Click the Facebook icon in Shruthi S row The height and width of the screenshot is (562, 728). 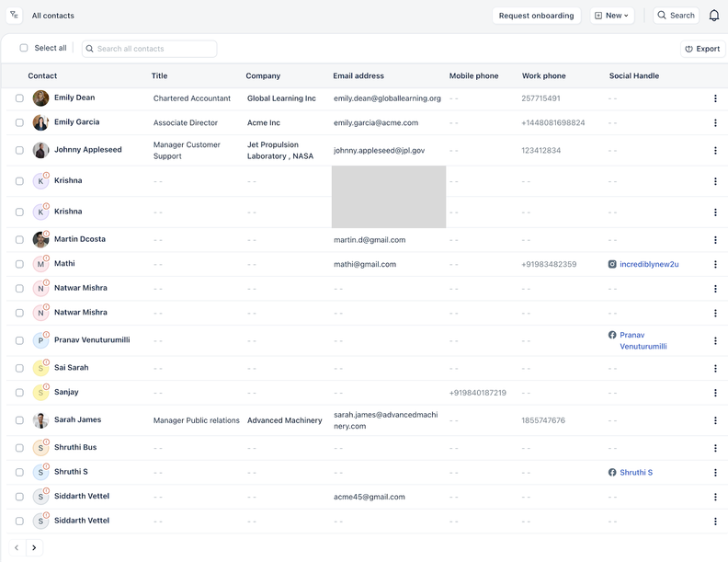pos(612,473)
